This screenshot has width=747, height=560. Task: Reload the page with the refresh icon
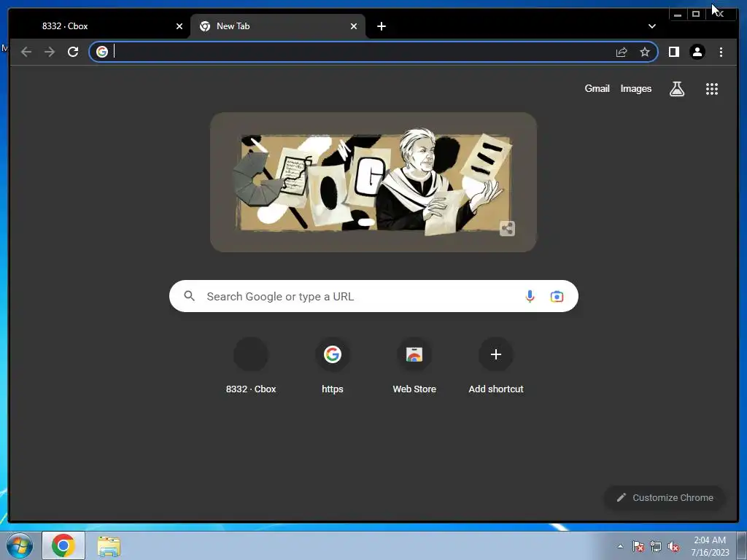[73, 52]
